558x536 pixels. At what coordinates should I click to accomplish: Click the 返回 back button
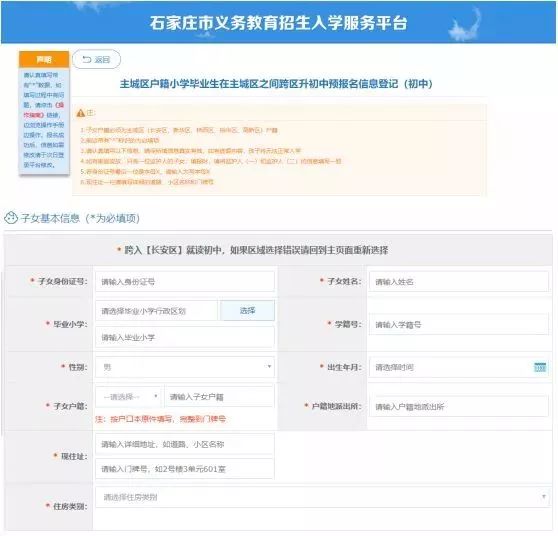pos(96,59)
